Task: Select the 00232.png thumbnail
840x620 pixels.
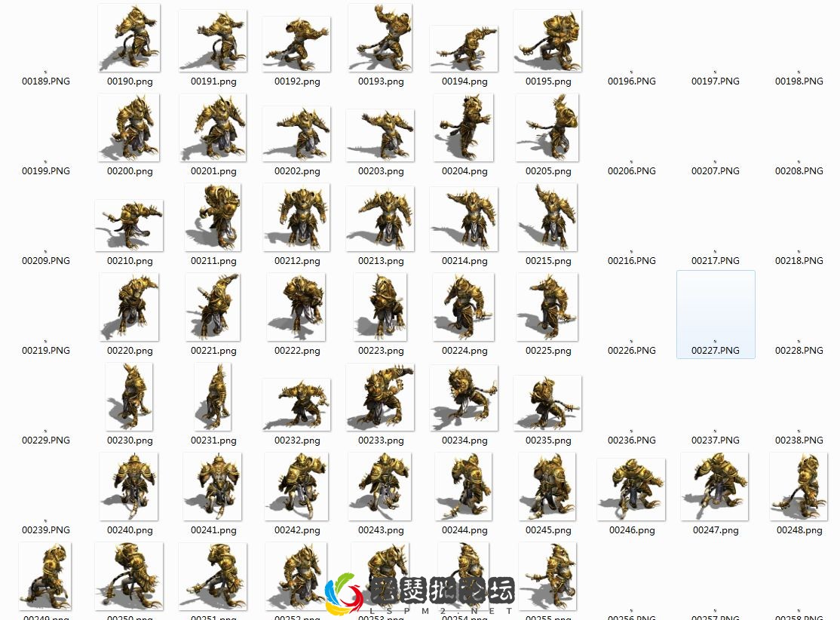Action: tap(296, 404)
